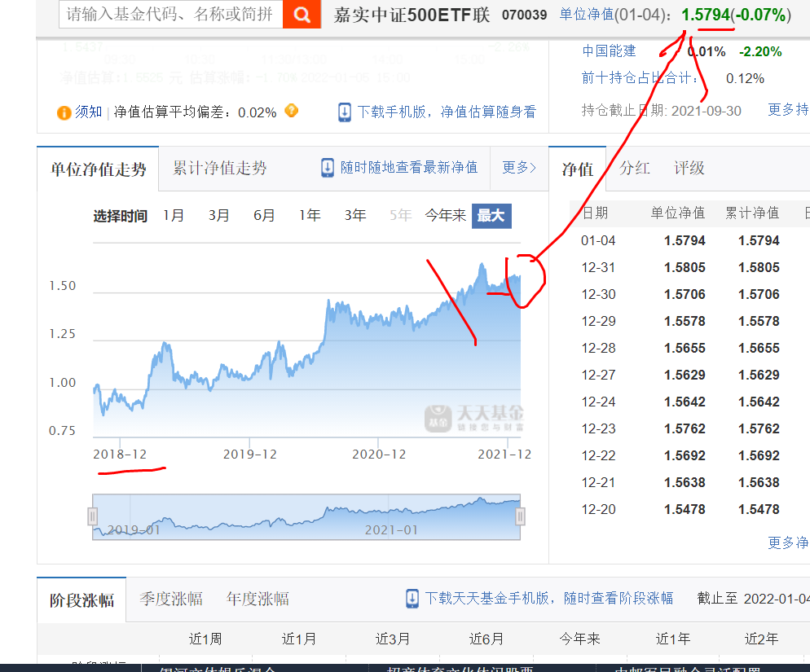The width and height of the screenshot is (810, 672).
Task: Expand the 更多 chart options link
Action: [519, 168]
